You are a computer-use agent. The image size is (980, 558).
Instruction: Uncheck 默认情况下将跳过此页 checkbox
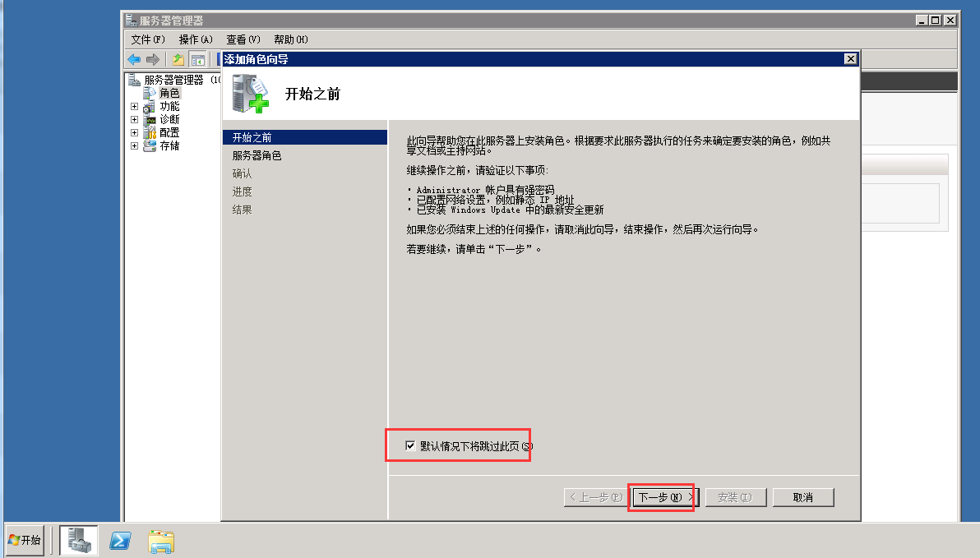[410, 445]
